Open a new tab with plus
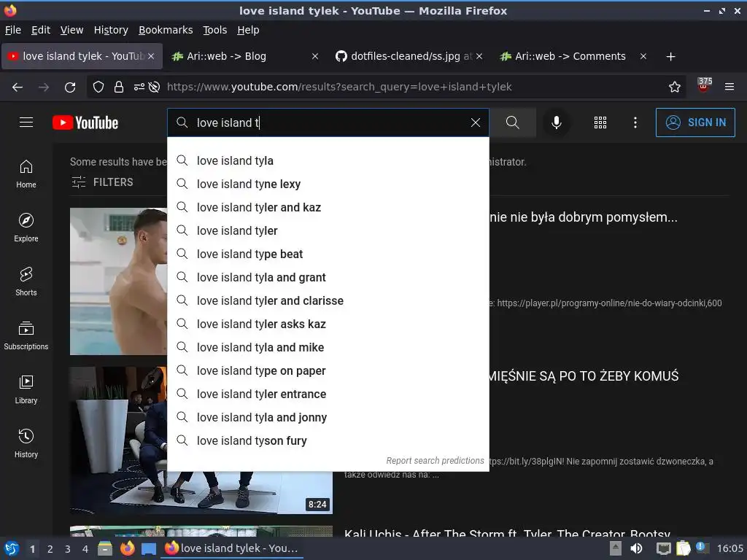 pos(671,57)
